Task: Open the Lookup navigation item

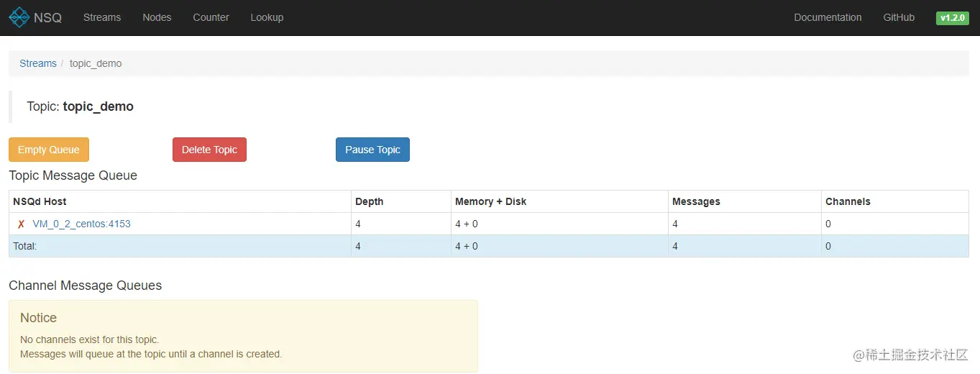Action: [x=267, y=17]
